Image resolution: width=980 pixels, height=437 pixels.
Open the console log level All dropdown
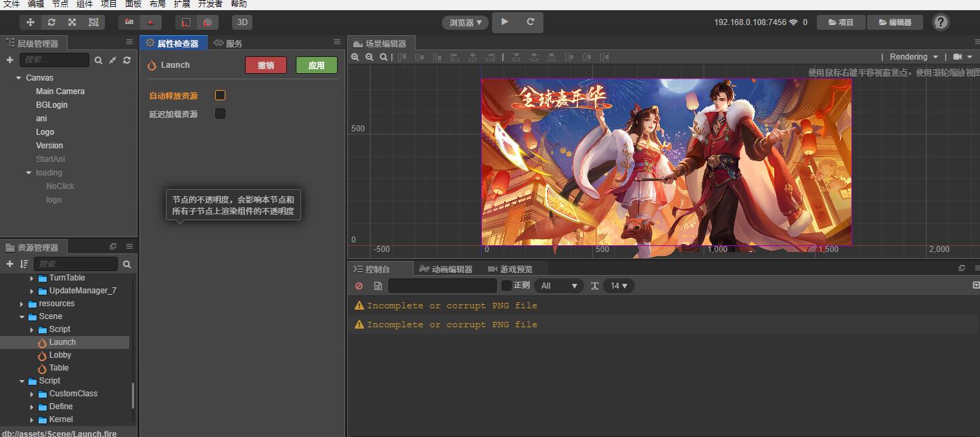pyautogui.click(x=558, y=286)
